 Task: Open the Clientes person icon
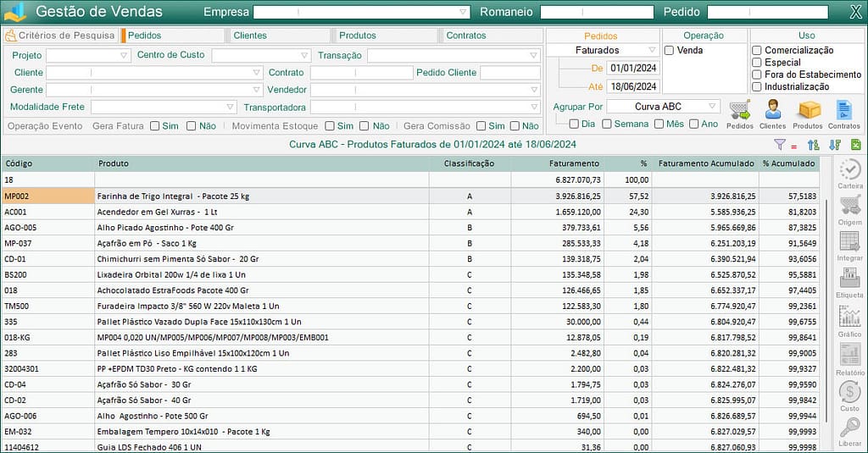pyautogui.click(x=773, y=110)
